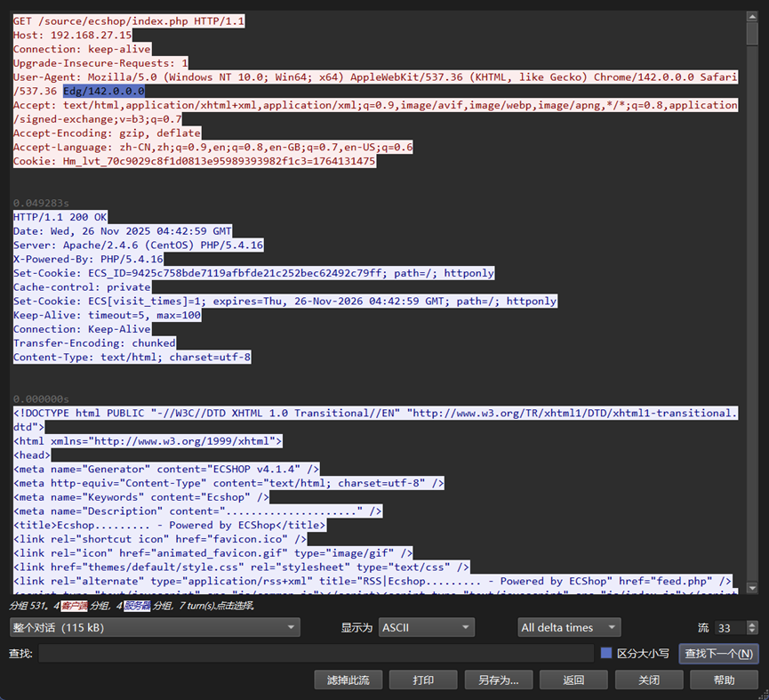
Task: Increment the 流 stream number with up arrow
Action: [x=752, y=623]
